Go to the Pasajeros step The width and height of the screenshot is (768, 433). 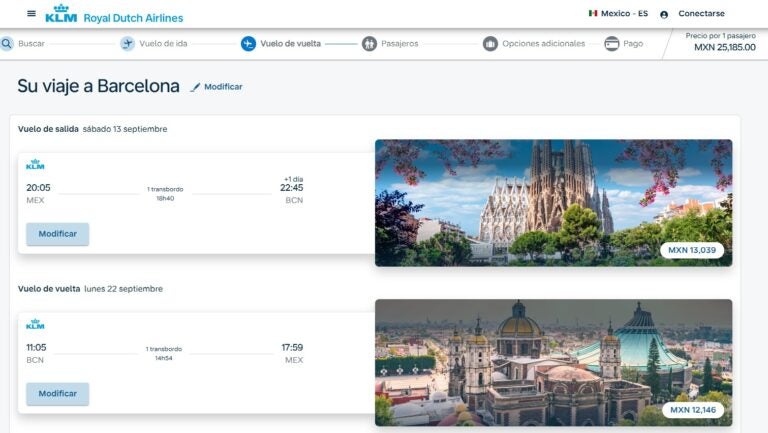coord(399,44)
